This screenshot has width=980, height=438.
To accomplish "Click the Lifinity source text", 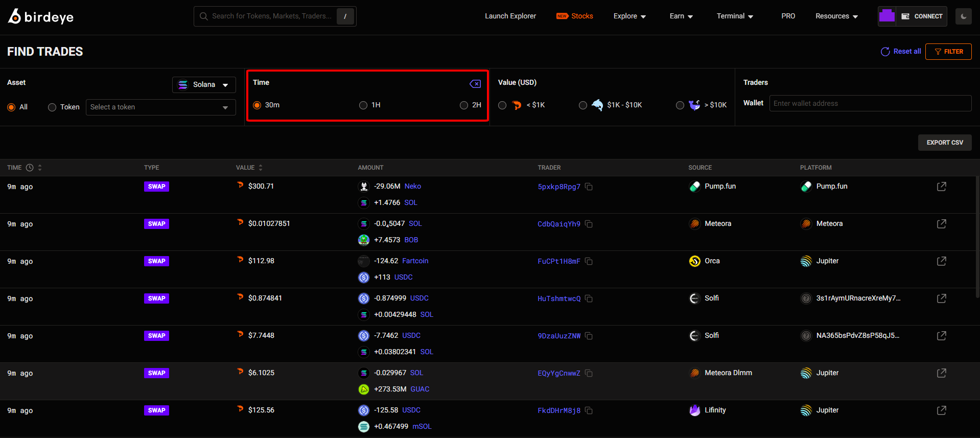I will pyautogui.click(x=715, y=410).
